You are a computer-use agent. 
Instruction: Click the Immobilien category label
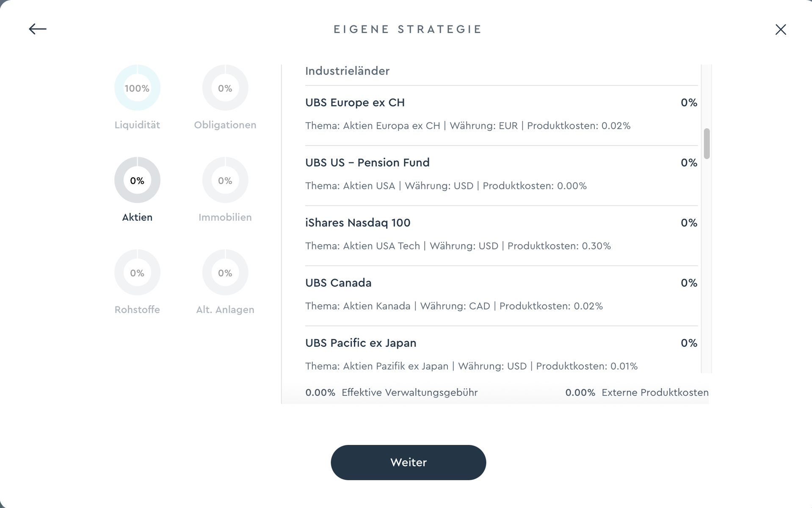pyautogui.click(x=225, y=217)
